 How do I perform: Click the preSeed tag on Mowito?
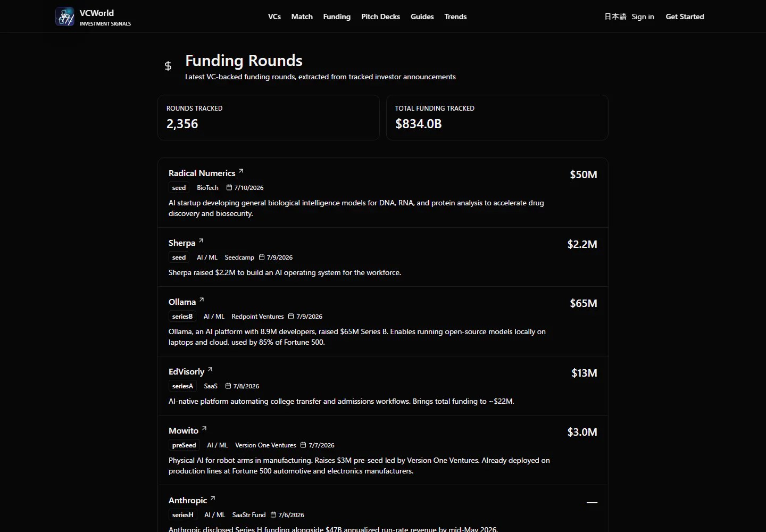pyautogui.click(x=184, y=445)
